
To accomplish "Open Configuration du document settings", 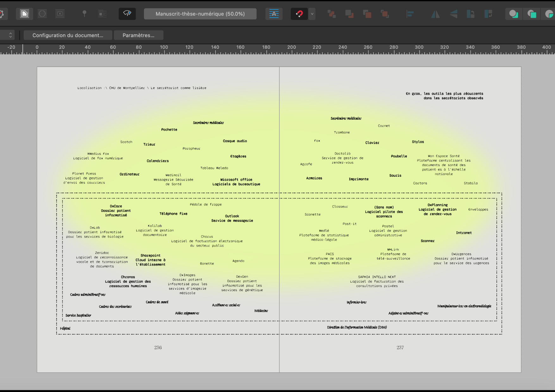I will click(x=68, y=35).
